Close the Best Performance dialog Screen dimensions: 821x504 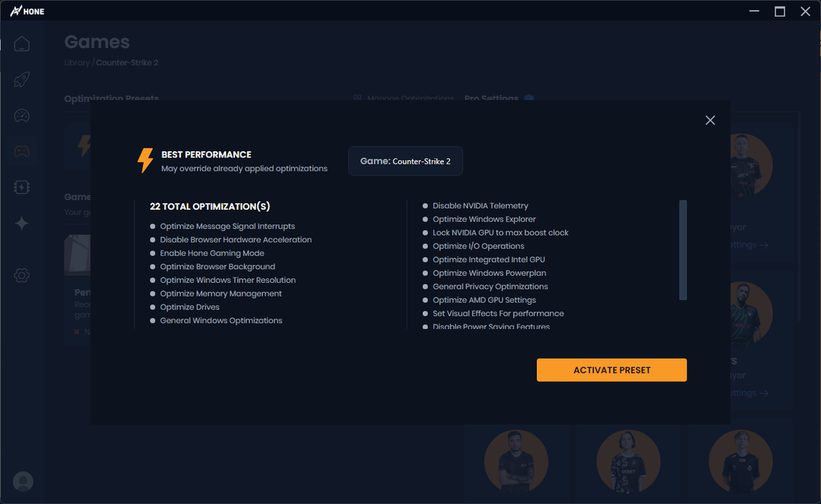coord(710,120)
